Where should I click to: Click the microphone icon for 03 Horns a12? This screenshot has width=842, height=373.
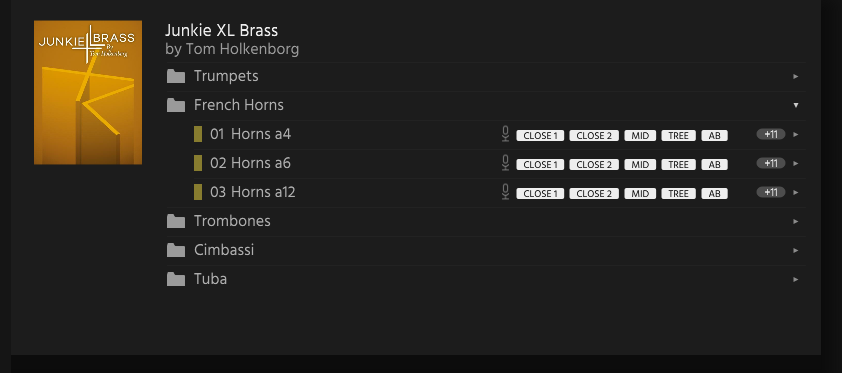[505, 192]
